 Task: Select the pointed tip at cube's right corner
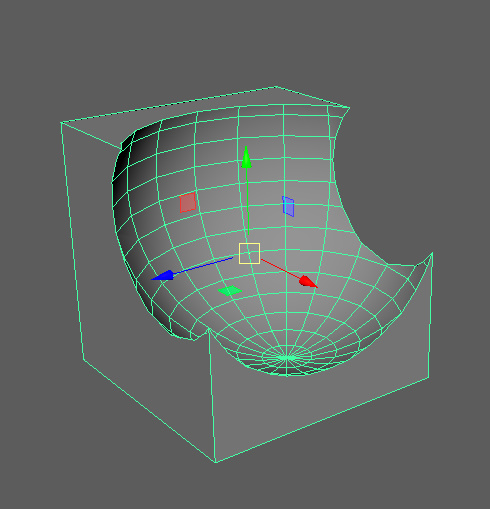[x=432, y=253]
